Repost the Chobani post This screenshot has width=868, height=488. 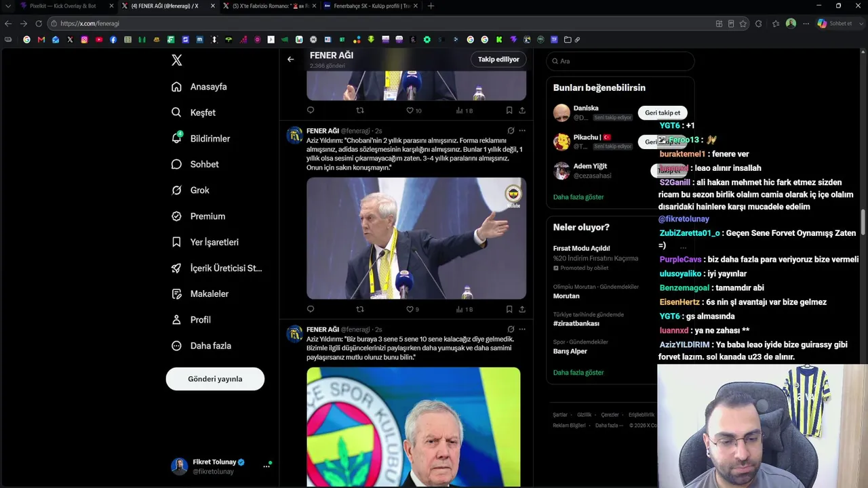click(x=360, y=309)
